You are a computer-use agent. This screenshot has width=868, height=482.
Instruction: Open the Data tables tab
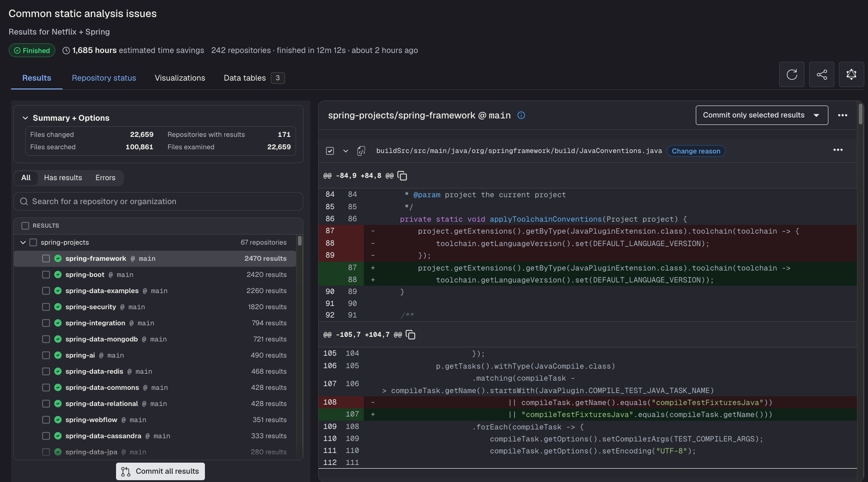coord(254,78)
